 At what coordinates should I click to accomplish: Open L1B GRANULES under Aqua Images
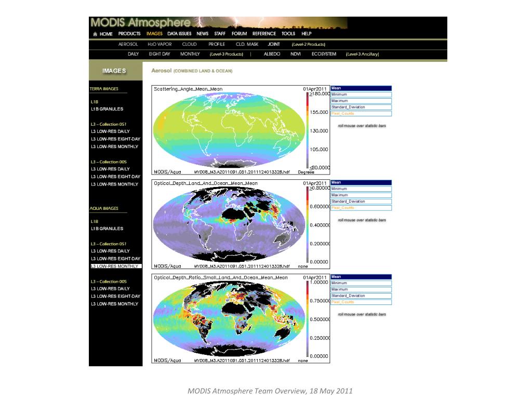click(107, 229)
